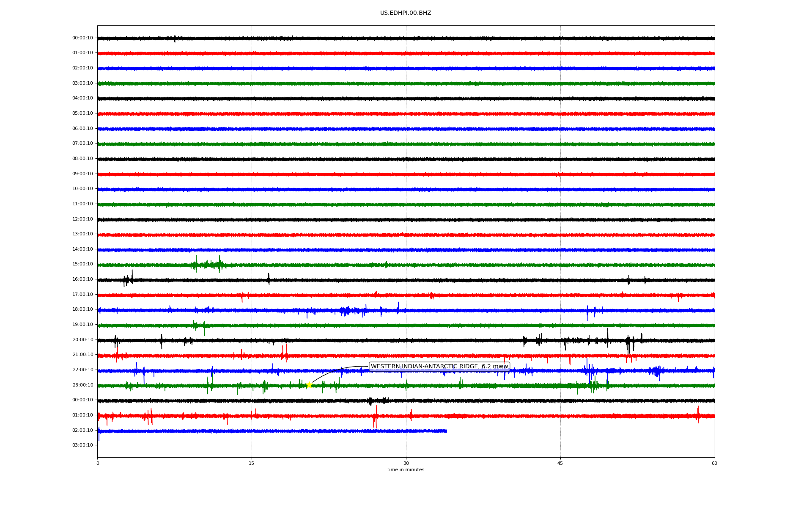The width and height of the screenshot is (812, 508).
Task: Click the 13:00:10 time label
Action: point(82,234)
